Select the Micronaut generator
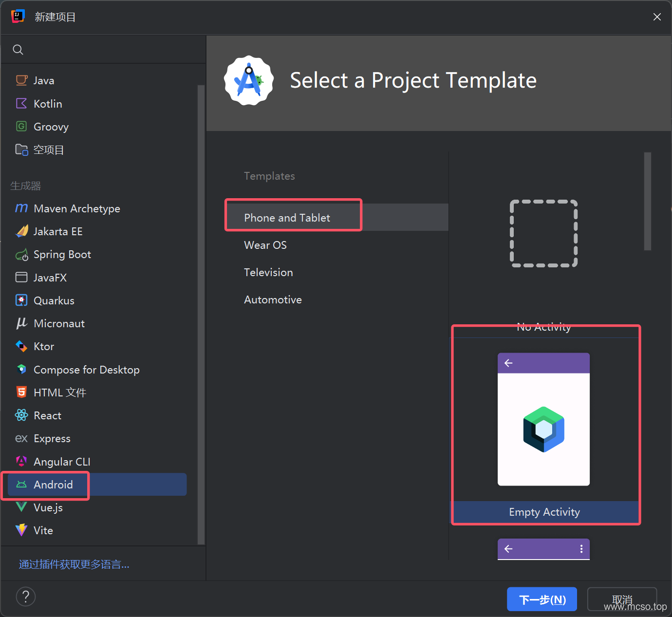Screen dimensions: 672x617 coord(97,323)
